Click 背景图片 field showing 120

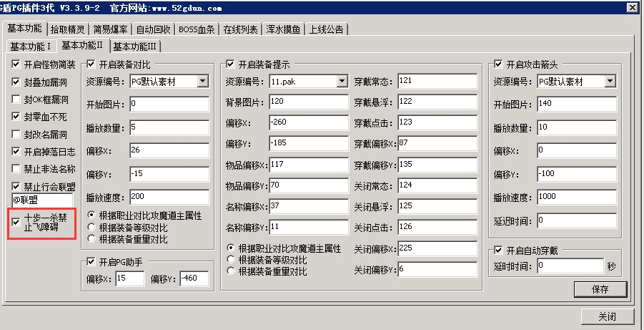(x=309, y=102)
